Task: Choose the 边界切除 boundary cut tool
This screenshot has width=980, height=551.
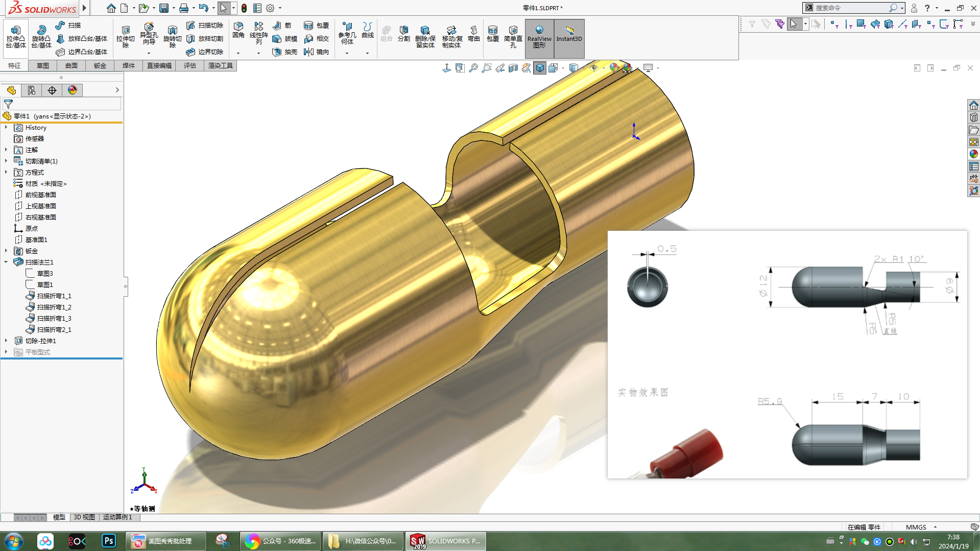Action: [205, 52]
